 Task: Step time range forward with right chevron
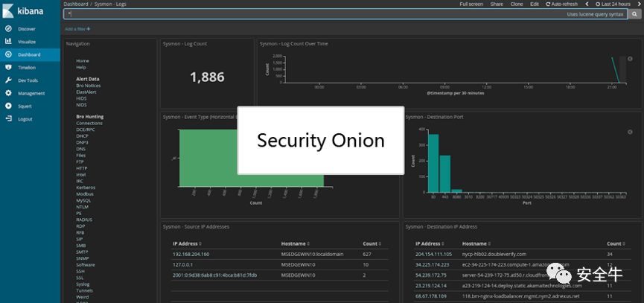click(640, 4)
